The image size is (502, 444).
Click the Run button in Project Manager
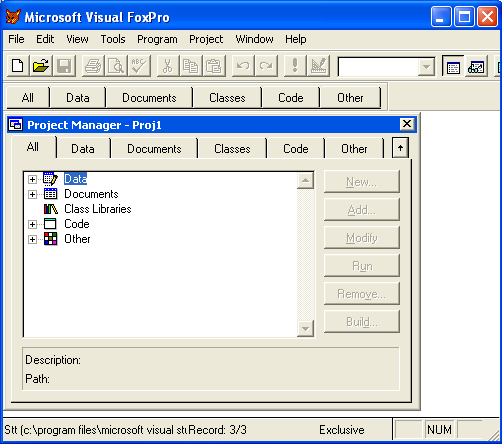[362, 266]
